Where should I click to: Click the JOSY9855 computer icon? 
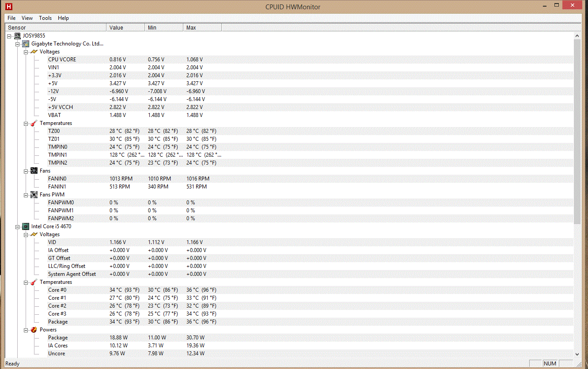pos(18,36)
